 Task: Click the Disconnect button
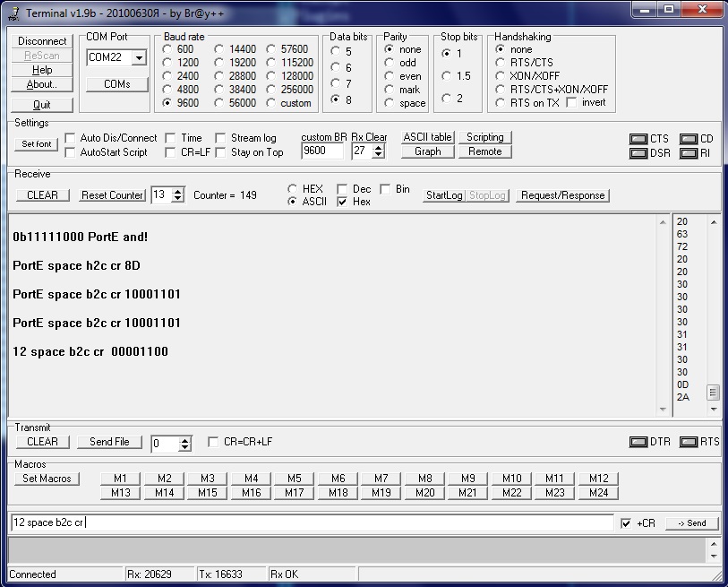[42, 41]
